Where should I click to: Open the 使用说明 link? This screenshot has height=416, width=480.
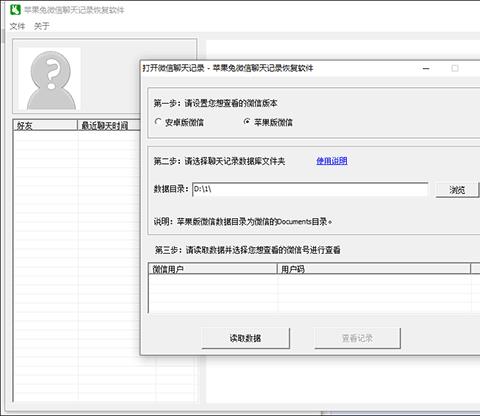click(x=332, y=161)
